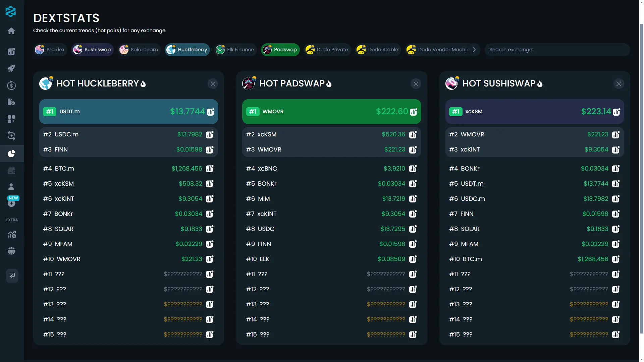Close the Hot Huckleberry panel

pos(213,84)
